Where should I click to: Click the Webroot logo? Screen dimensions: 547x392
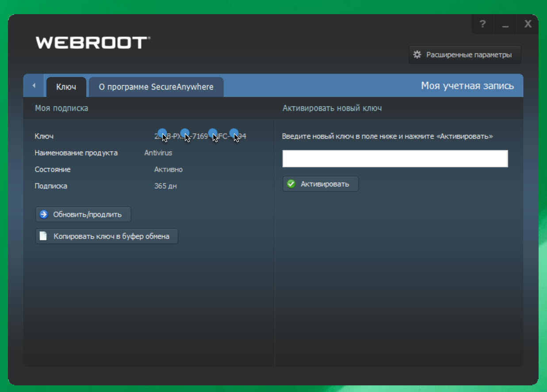click(x=93, y=43)
